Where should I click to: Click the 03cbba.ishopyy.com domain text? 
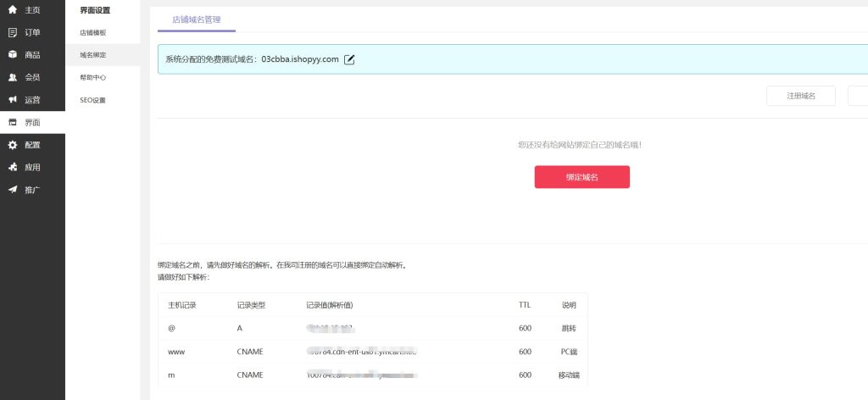point(300,59)
